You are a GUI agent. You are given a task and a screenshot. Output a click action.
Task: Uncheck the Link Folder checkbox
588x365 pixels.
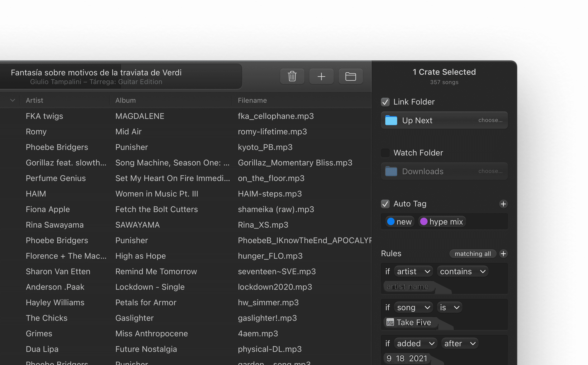[x=385, y=102]
